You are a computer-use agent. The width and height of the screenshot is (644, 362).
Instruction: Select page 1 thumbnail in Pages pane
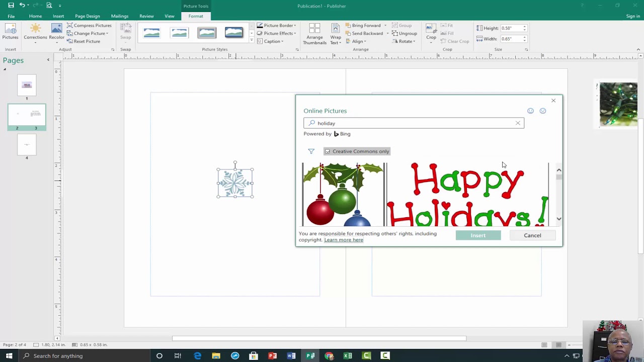(27, 85)
